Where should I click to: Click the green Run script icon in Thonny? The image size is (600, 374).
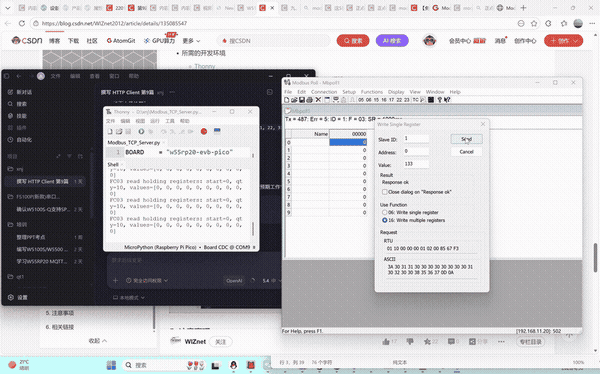click(141, 131)
